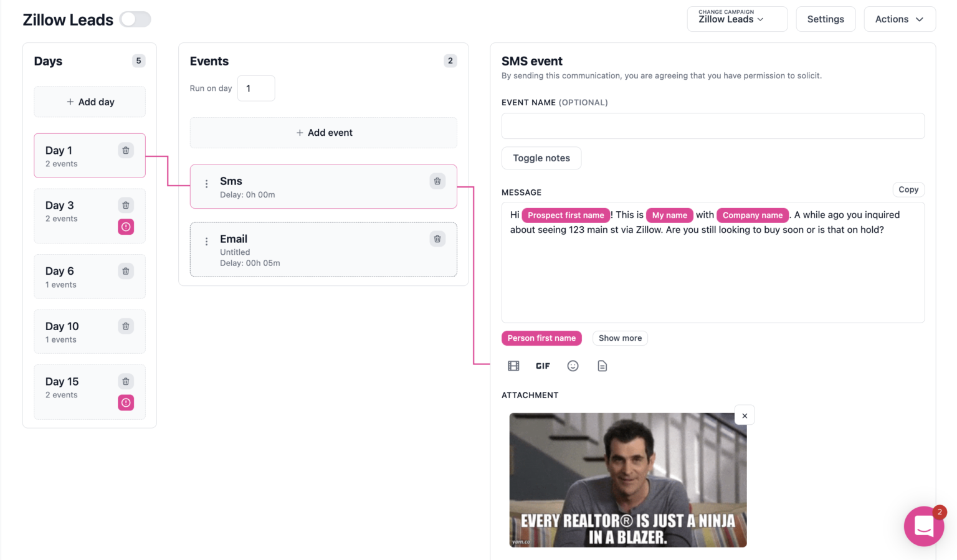Open the emoji picker
The image size is (957, 560).
click(573, 366)
